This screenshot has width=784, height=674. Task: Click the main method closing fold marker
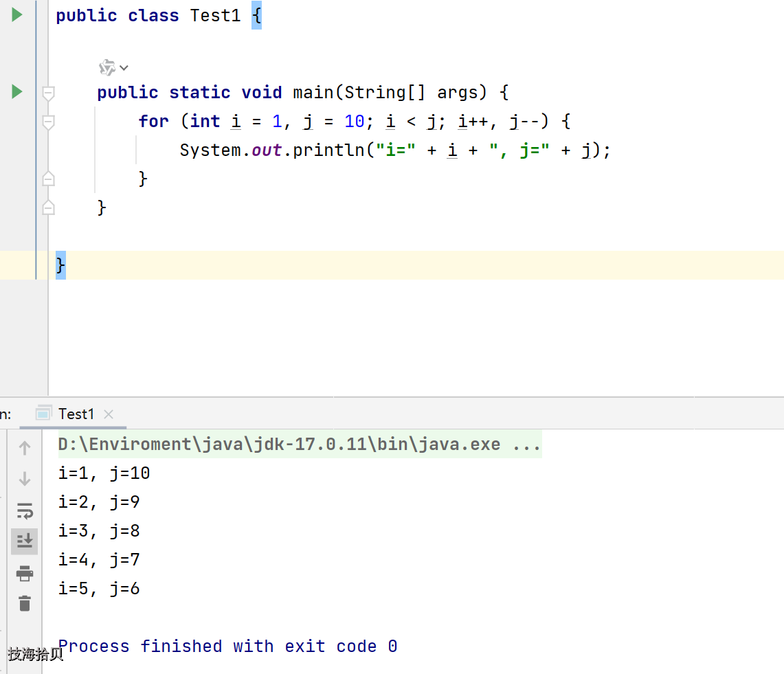(x=49, y=207)
